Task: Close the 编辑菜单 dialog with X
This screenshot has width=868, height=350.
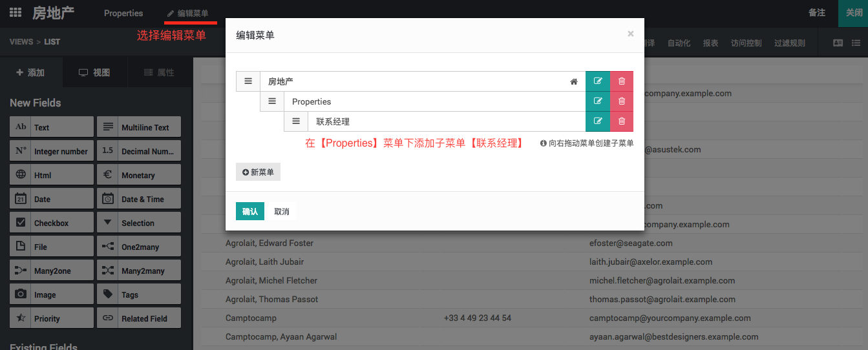Action: [x=630, y=34]
